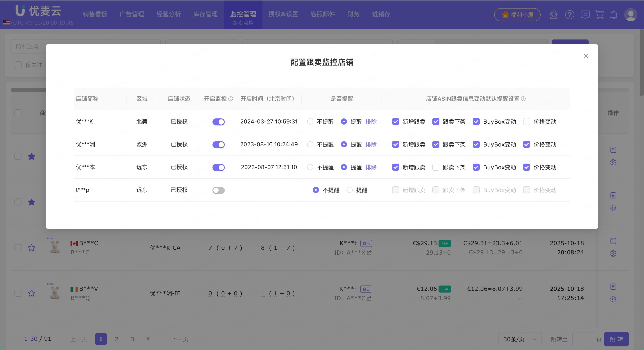Open the notification bell icon

click(614, 15)
